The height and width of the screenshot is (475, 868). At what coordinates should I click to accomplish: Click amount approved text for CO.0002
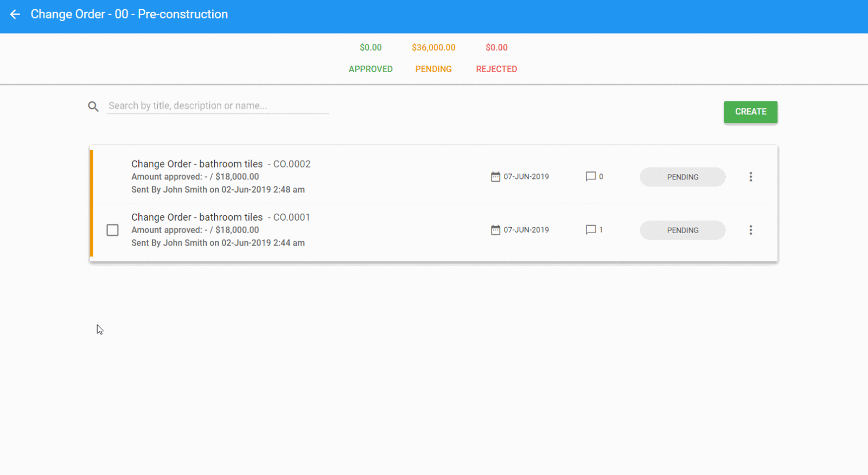(195, 177)
